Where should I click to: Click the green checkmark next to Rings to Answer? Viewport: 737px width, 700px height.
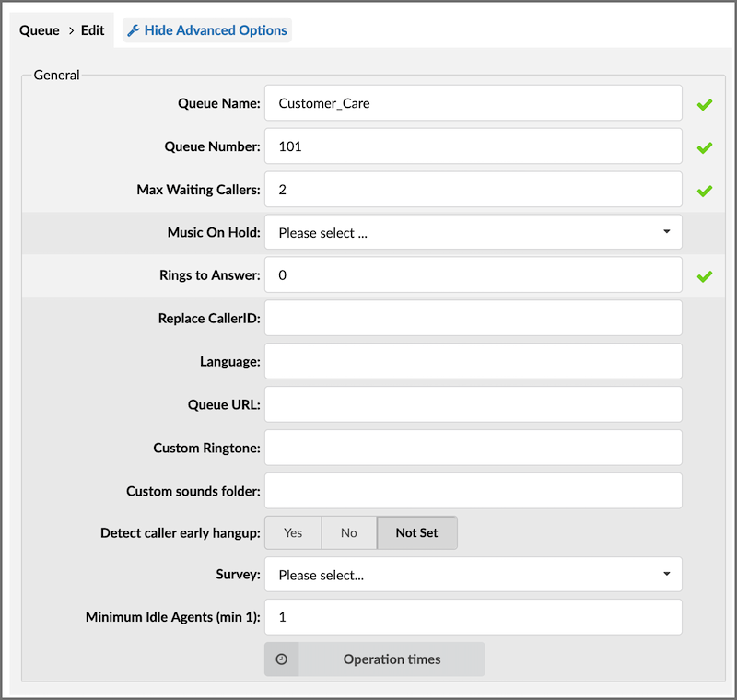pos(705,276)
